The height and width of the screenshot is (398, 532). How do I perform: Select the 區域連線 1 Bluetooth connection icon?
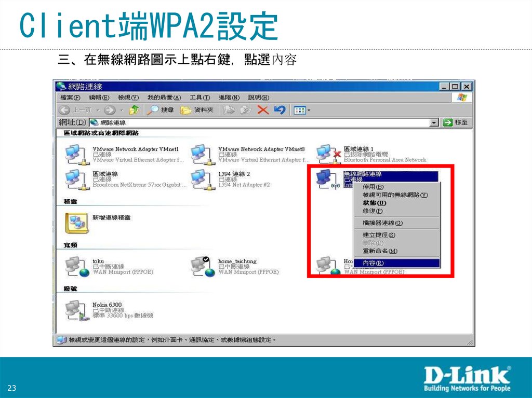328,154
